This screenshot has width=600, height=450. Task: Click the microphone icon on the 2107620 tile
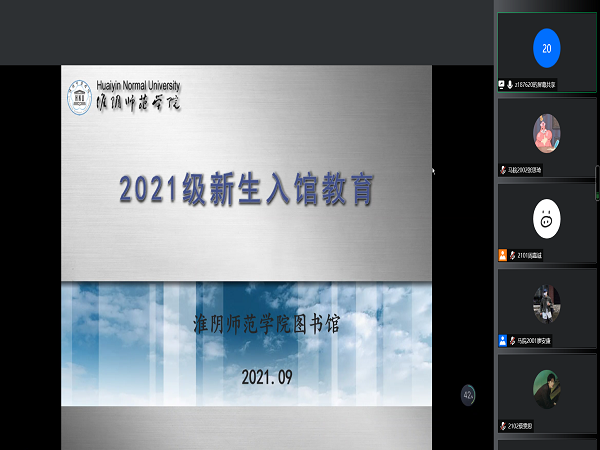(x=511, y=85)
